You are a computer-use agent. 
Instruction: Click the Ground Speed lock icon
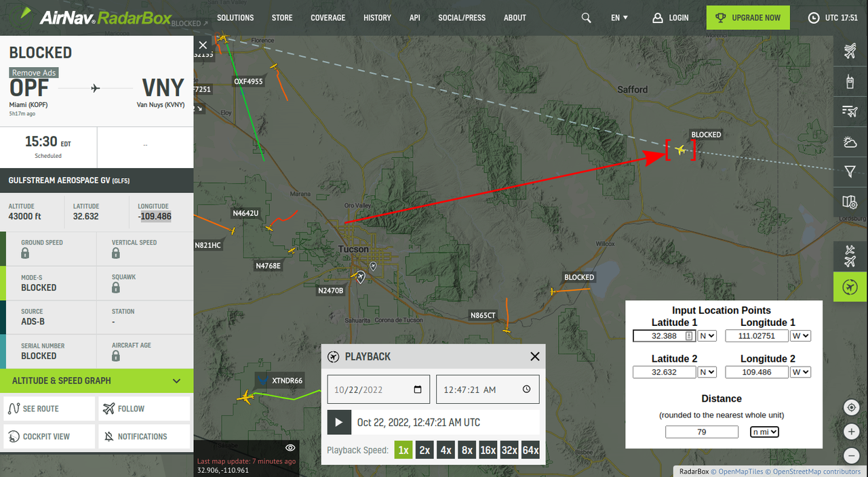tap(25, 253)
